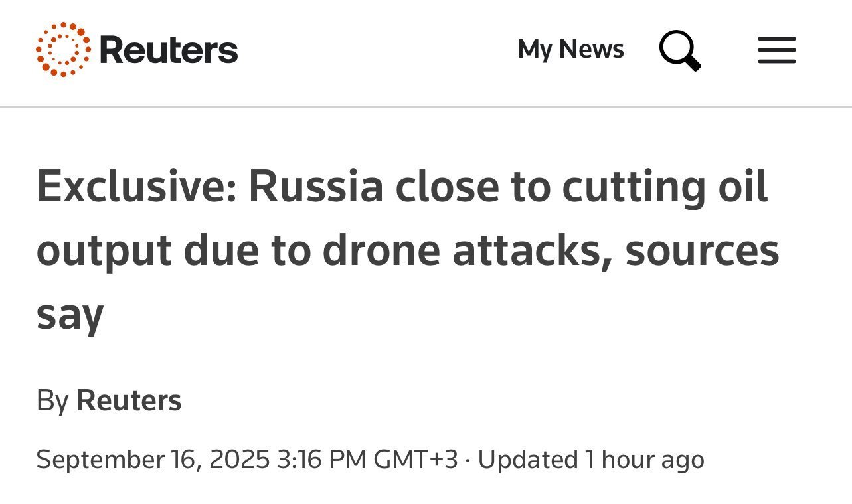Click the Reuters dotted circle logo

(63, 50)
